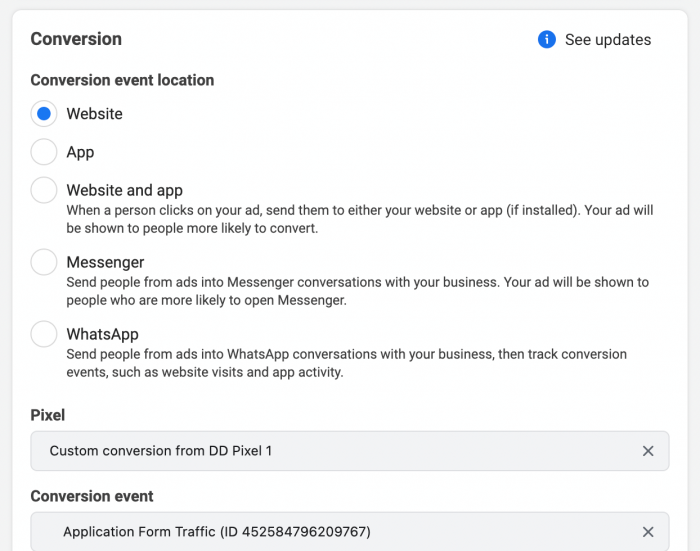
Task: Select the WhatsApp radio button
Action: 44,334
